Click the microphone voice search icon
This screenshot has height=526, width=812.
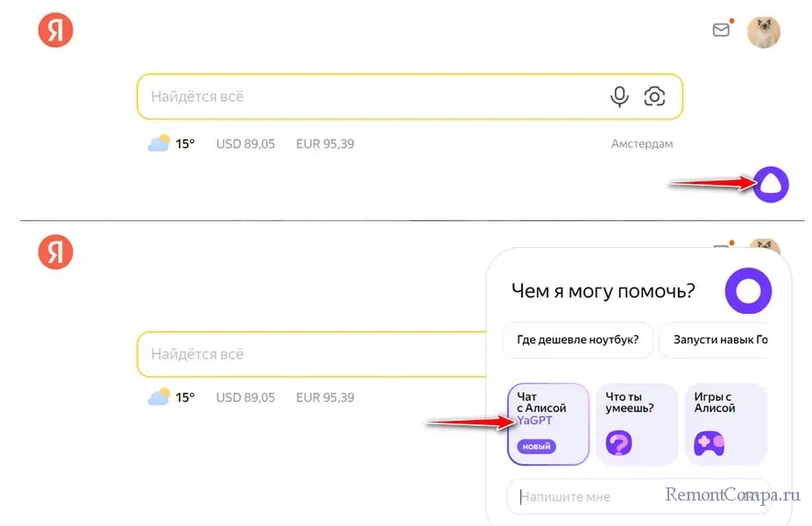[x=619, y=96]
